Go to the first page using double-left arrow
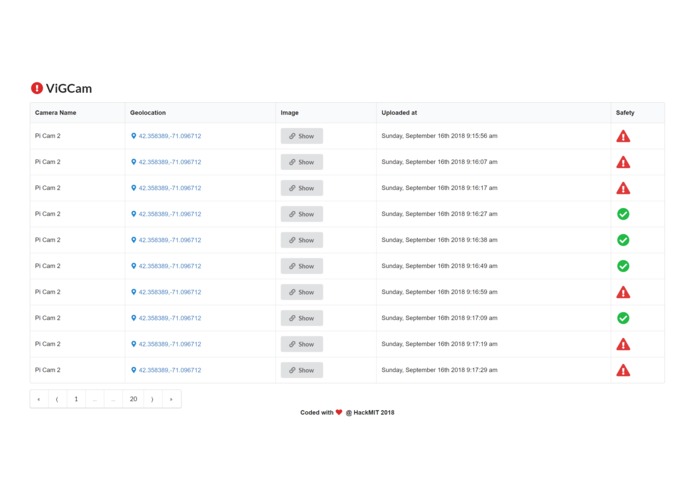 click(39, 399)
